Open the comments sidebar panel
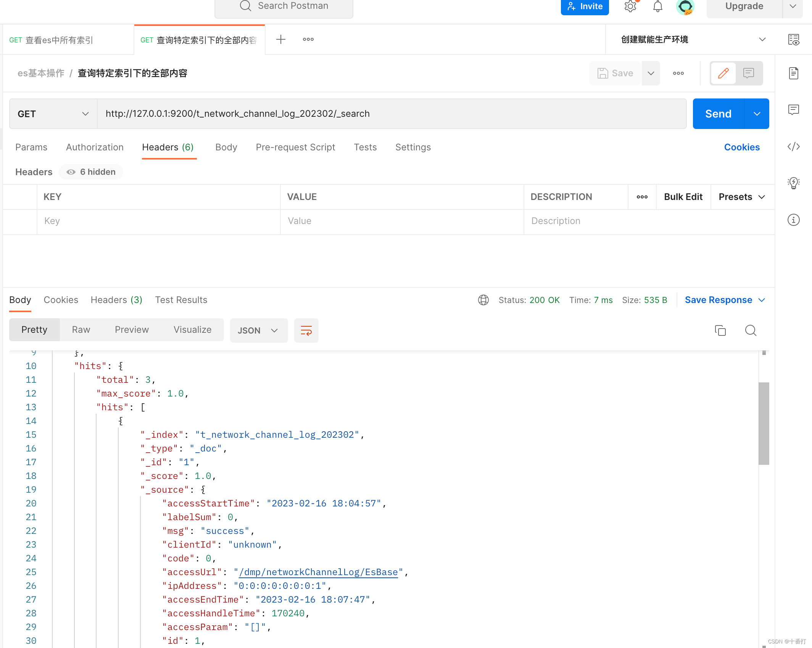812x648 pixels. click(x=794, y=110)
